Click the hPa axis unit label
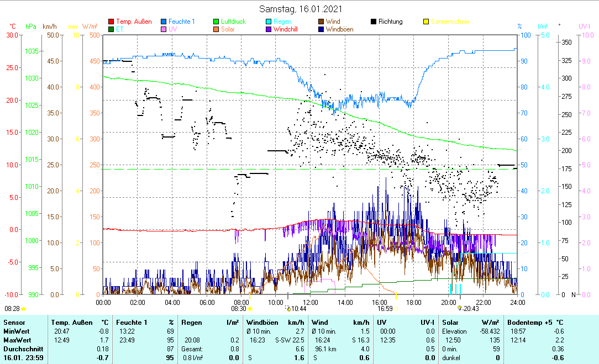599x364 pixels. pos(31,27)
